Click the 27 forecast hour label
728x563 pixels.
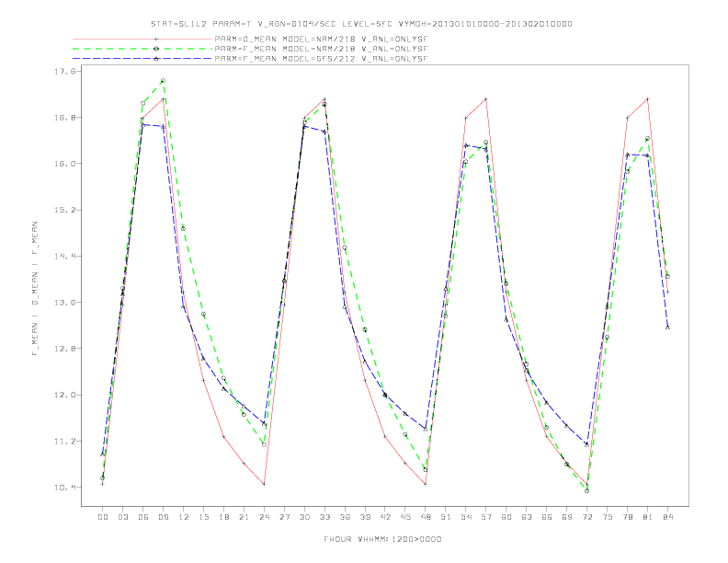pos(284,517)
